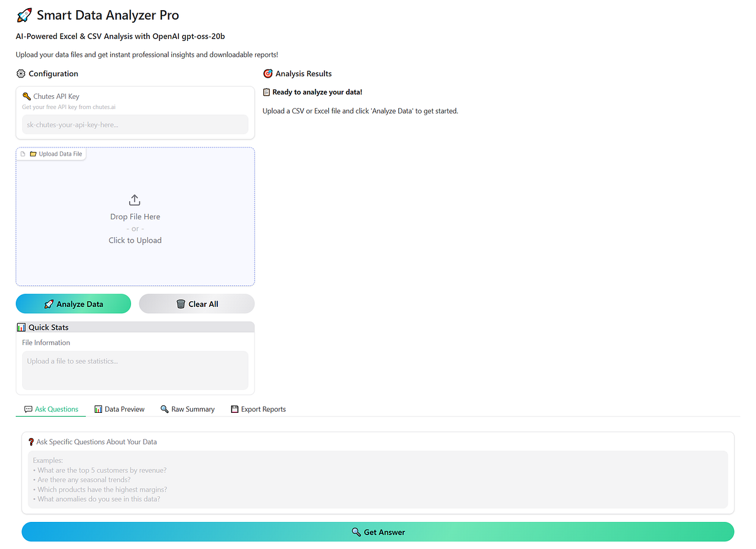The width and height of the screenshot is (756, 549).
Task: Click the sk-chutes API key input field
Action: click(135, 124)
